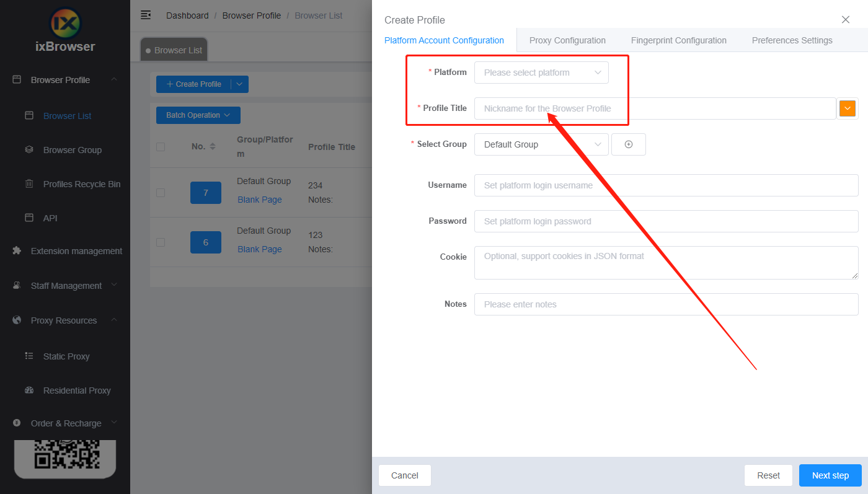Viewport: 868px width, 494px height.
Task: Click the add group plus icon
Action: click(628, 144)
